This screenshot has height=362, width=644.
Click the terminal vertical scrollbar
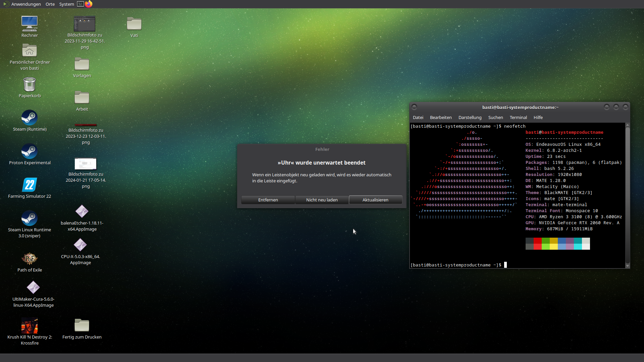pyautogui.click(x=627, y=194)
